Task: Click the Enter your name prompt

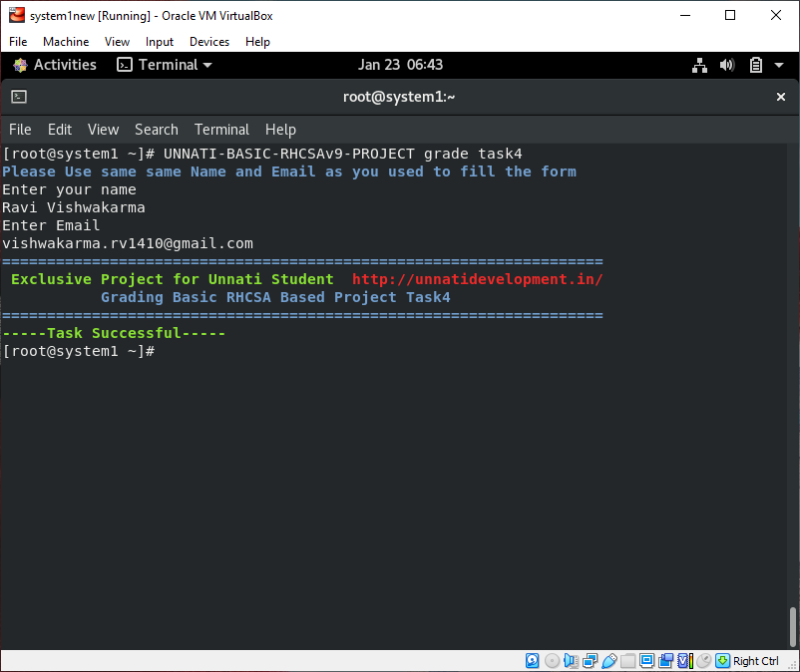Action: click(70, 189)
